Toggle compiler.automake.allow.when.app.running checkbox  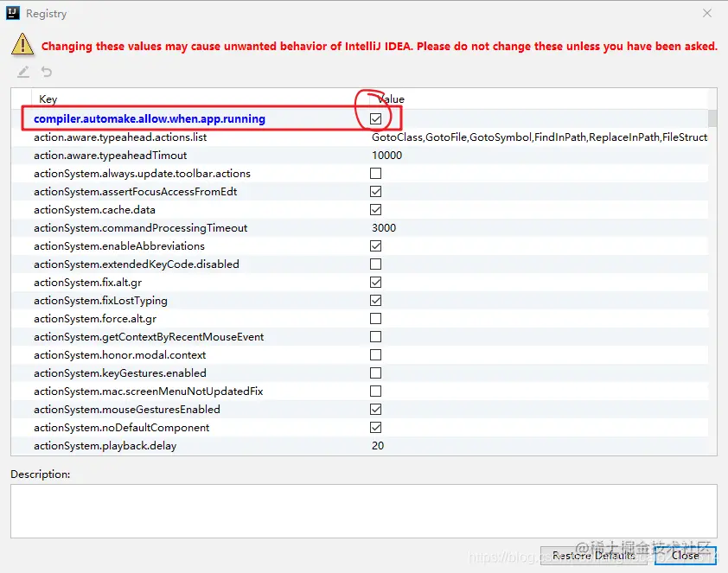pyautogui.click(x=375, y=118)
